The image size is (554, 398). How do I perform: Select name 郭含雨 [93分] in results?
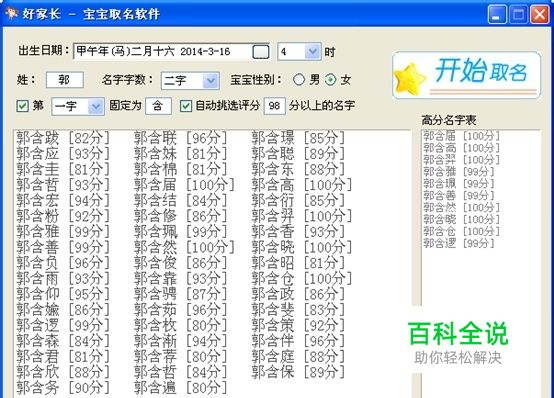coord(63,279)
